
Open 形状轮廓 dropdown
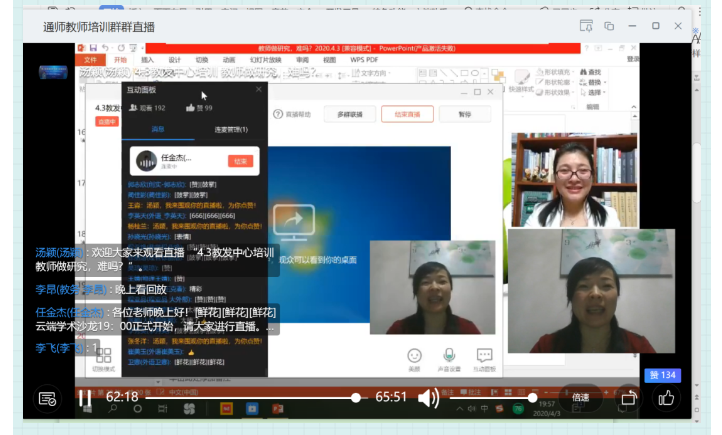555,82
